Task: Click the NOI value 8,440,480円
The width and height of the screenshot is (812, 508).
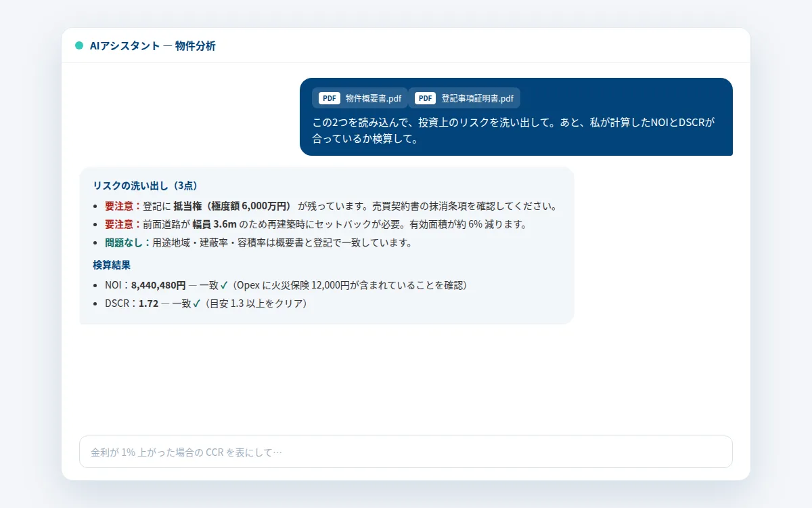Action: pyautogui.click(x=158, y=285)
